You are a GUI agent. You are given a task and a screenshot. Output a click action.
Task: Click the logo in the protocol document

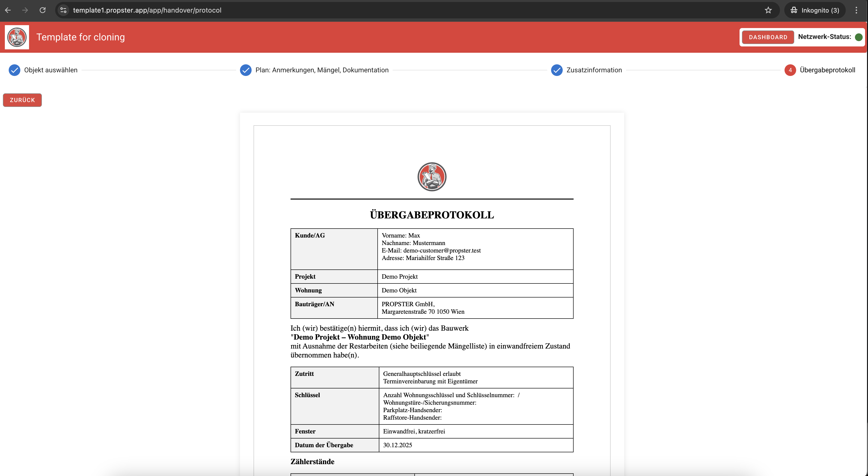point(432,177)
